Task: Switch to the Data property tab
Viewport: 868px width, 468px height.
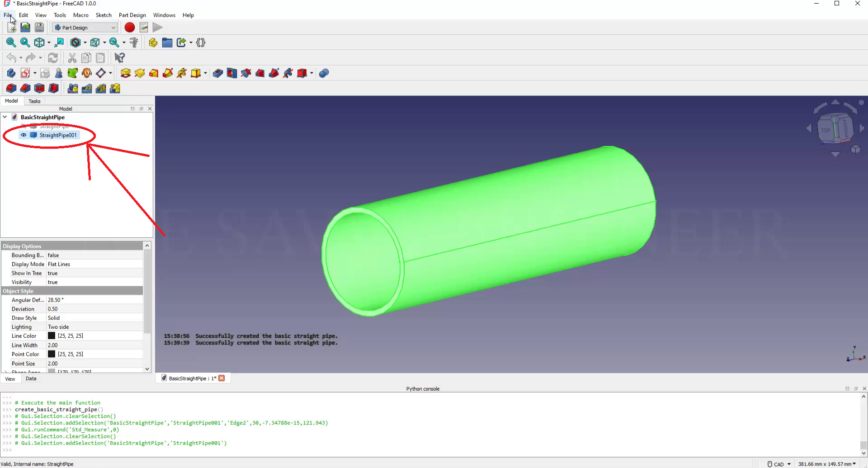Action: (31, 379)
